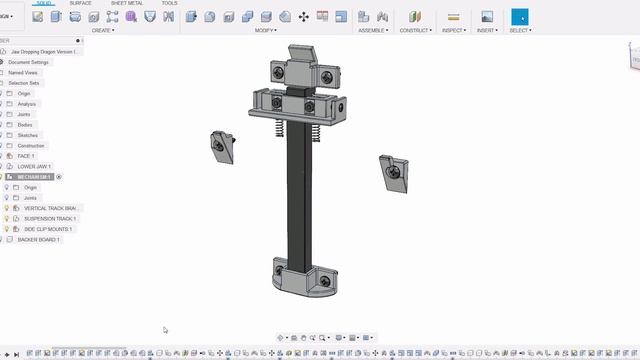Select the Jaw Dropping Dragon root document node
This screenshot has width=640, height=360.
tap(44, 52)
